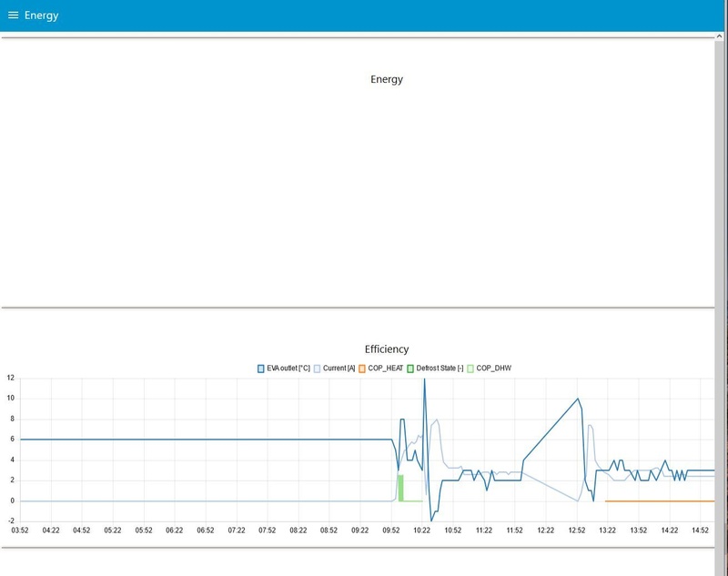
Task: Click the EVA outlet [°C] legend label
Action: tap(288, 368)
